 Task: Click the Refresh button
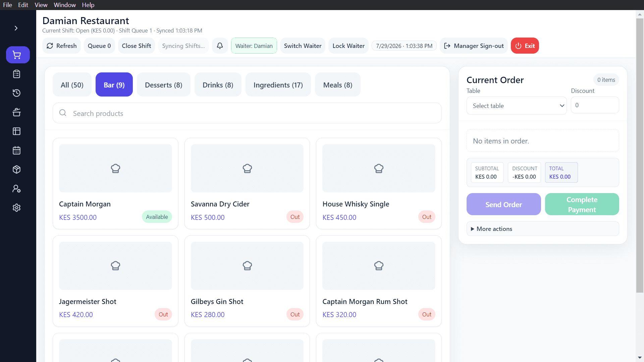click(61, 46)
